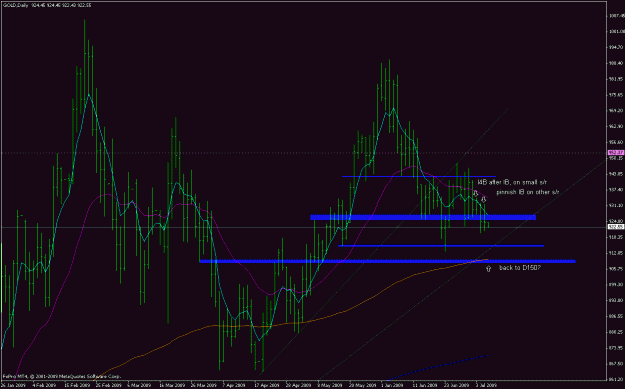
Task: Select the thick blue support zone through the June lows
Action: [x=423, y=217]
